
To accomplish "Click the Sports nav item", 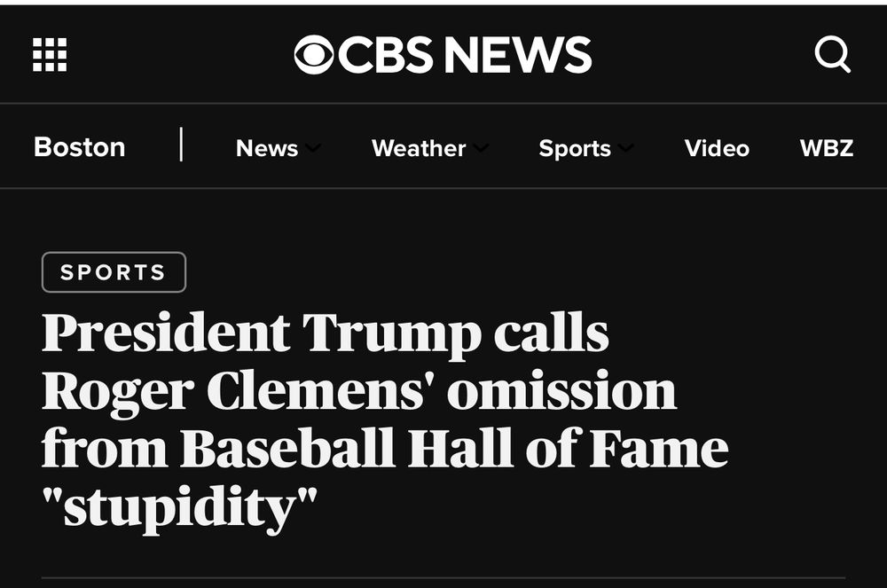I will click(x=575, y=148).
